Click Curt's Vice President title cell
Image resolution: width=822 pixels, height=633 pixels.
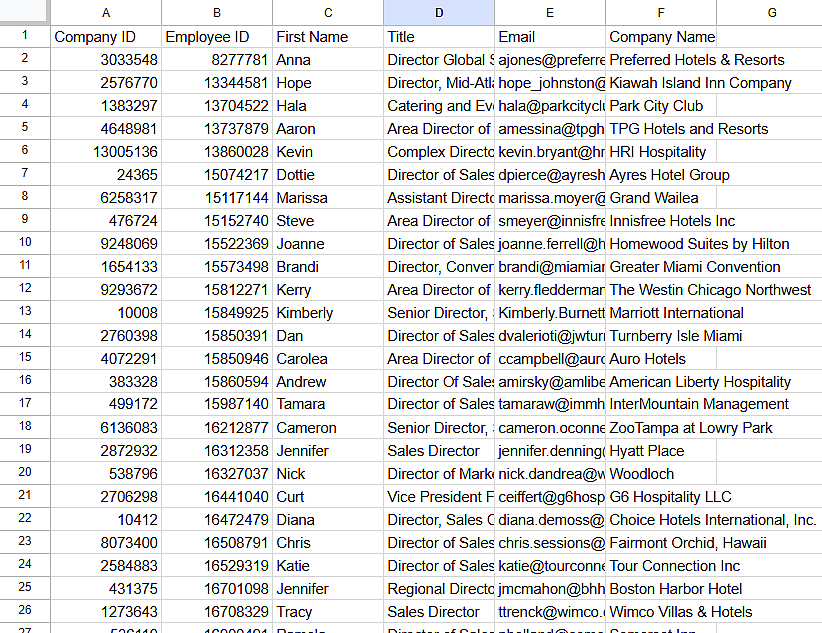tap(438, 497)
